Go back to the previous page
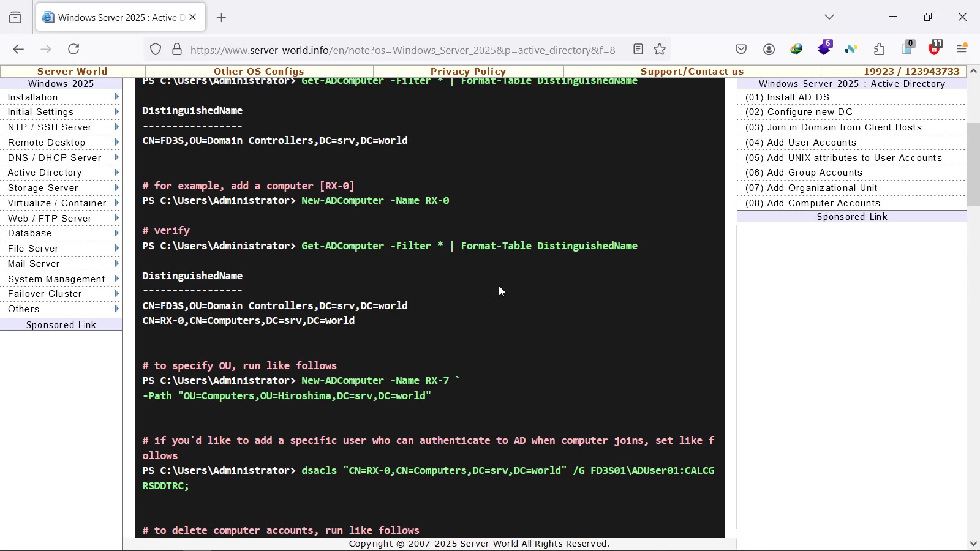The width and height of the screenshot is (980, 551). (18, 50)
